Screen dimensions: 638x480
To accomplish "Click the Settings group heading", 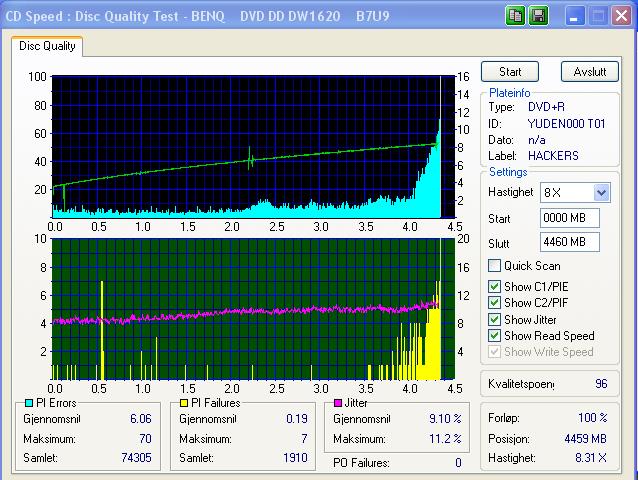I will [508, 172].
